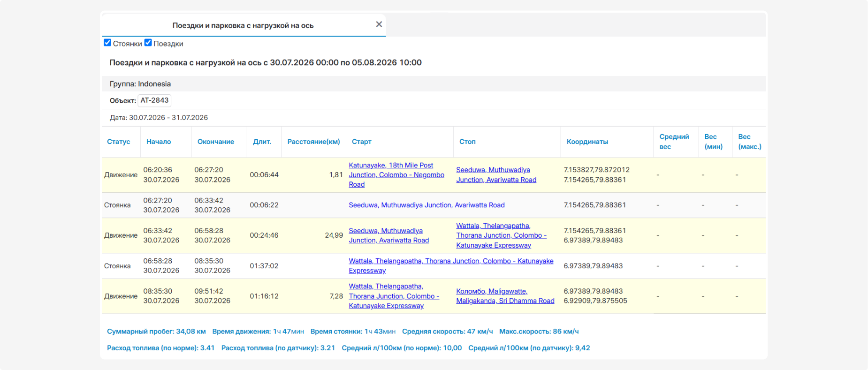Sort by the Начало column header

[159, 142]
